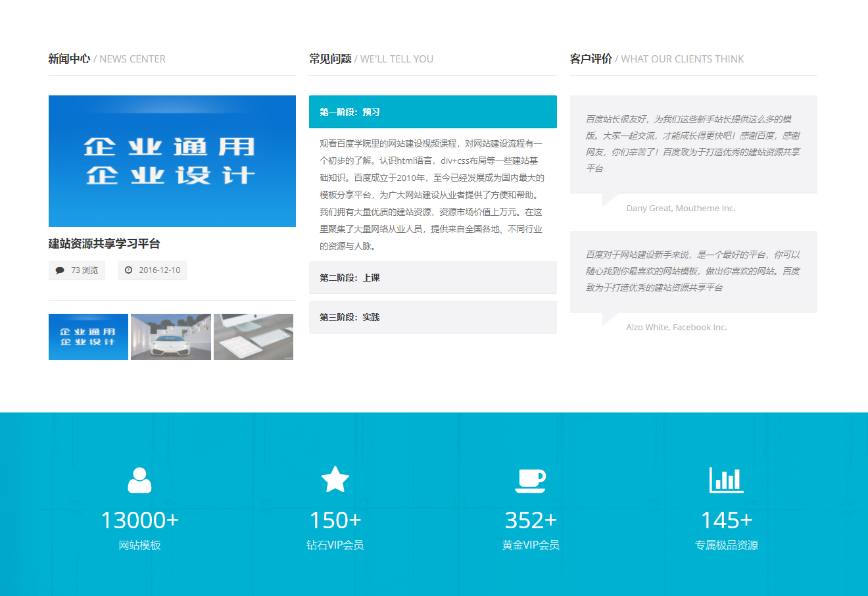Open the 建站资源共享学习平台 article title
The image size is (868, 596).
pos(104,243)
